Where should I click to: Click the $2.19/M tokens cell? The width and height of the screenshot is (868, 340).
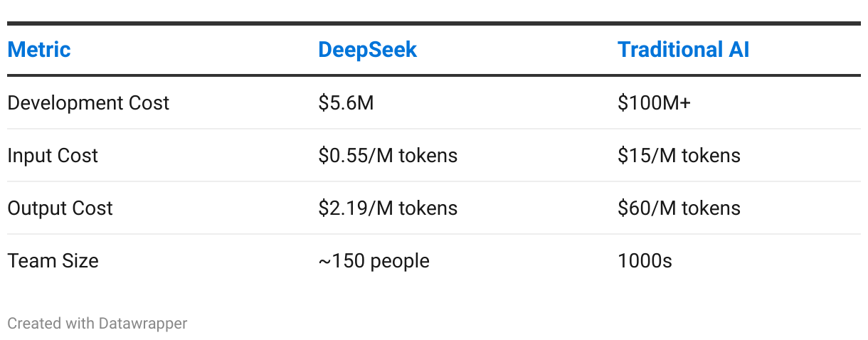coord(388,208)
